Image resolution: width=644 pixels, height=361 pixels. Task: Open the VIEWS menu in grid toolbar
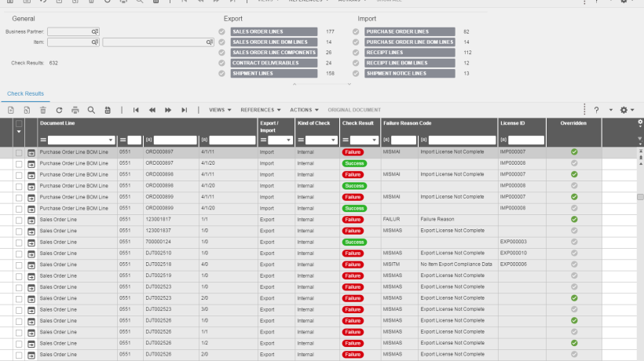coord(220,110)
